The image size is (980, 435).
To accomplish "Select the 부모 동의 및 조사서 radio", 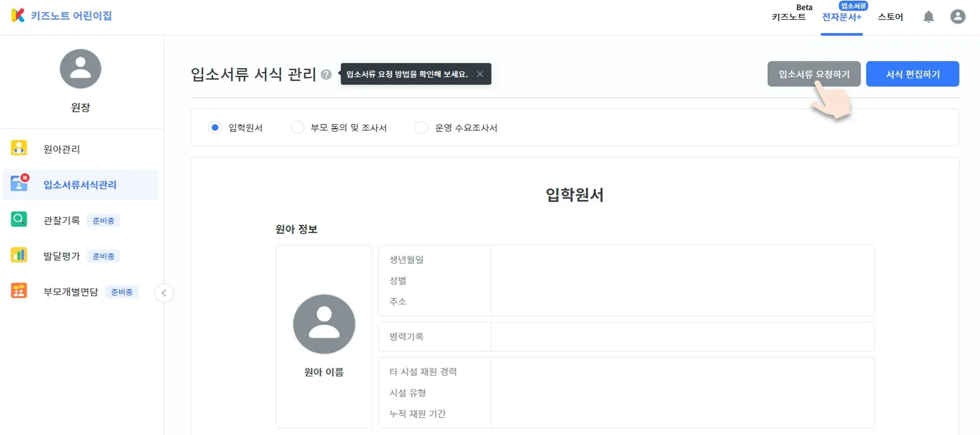I will pyautogui.click(x=297, y=127).
